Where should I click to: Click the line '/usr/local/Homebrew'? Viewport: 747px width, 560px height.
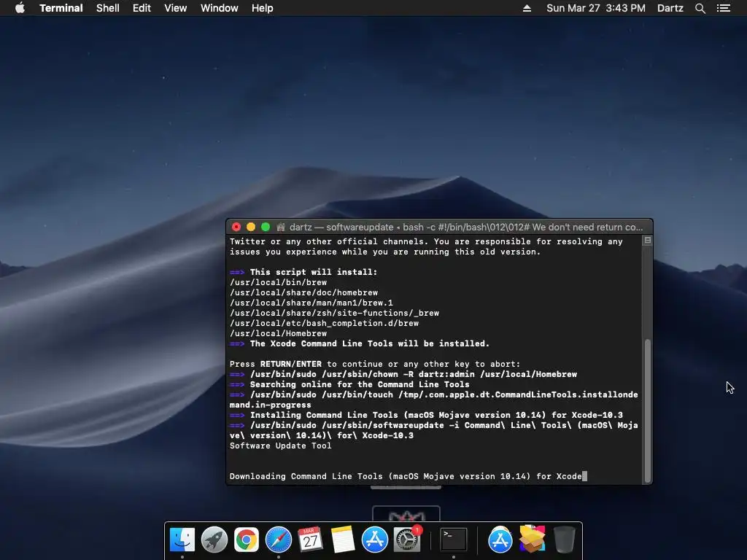(278, 333)
